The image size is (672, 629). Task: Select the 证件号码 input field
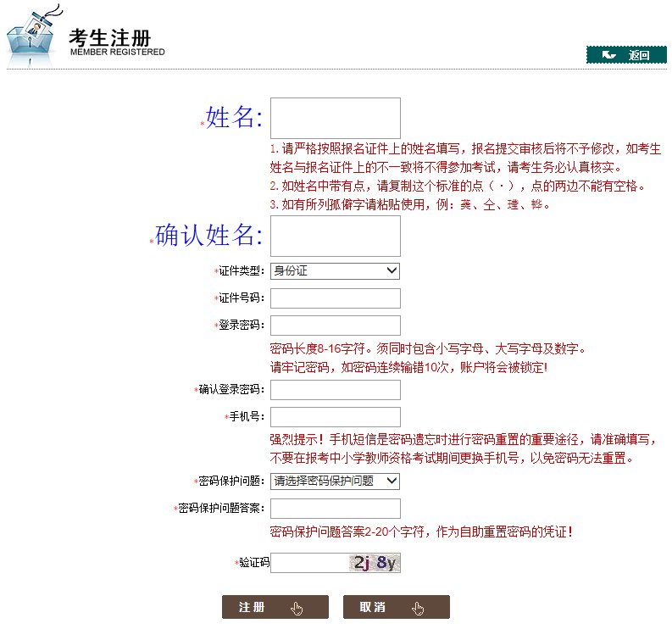335,298
